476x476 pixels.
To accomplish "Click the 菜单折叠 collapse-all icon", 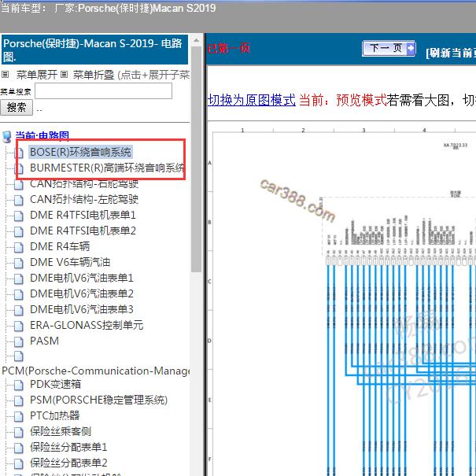I will [64, 74].
